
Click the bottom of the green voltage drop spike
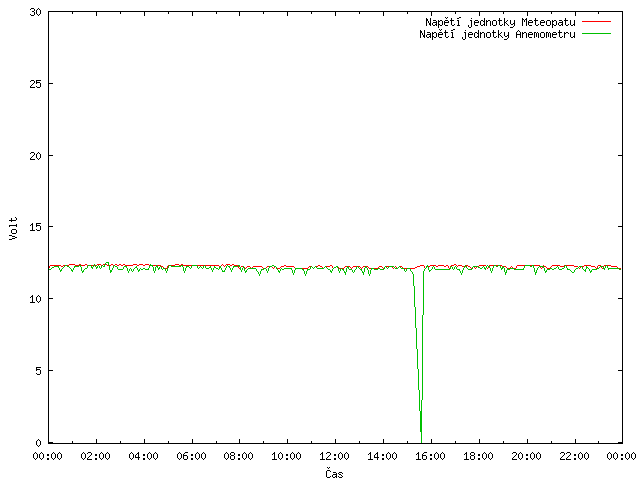[x=421, y=440]
